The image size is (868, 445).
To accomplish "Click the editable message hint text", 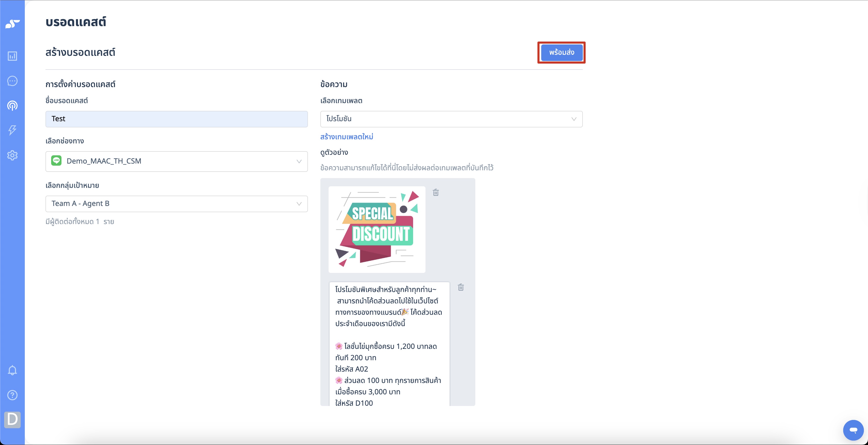I will 407,167.
